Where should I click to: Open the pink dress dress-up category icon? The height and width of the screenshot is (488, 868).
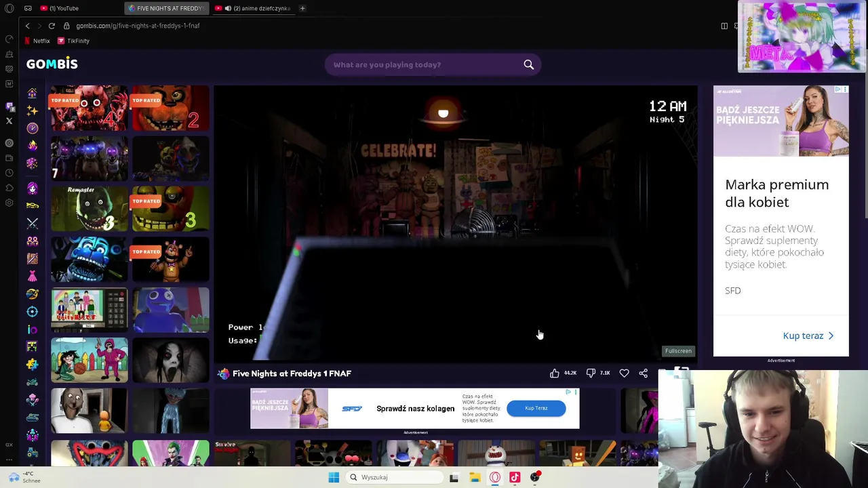click(32, 276)
